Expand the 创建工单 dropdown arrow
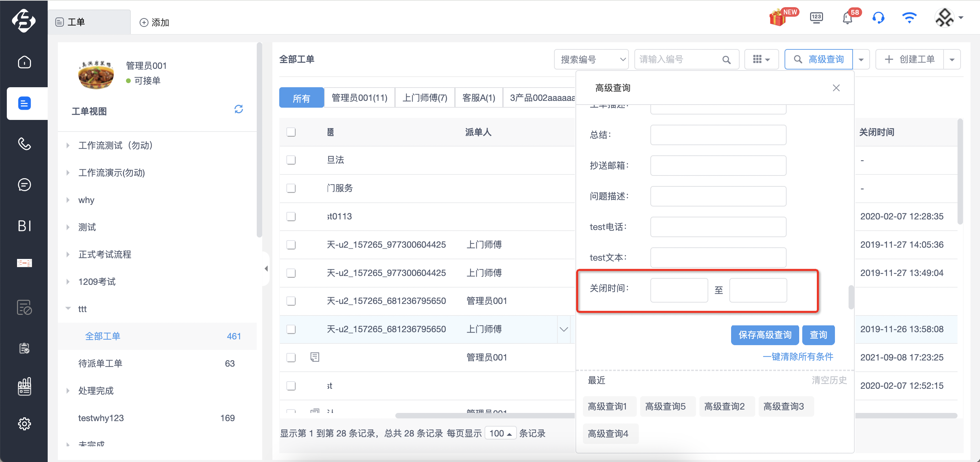Screen dimensions: 980x462 tap(952, 59)
